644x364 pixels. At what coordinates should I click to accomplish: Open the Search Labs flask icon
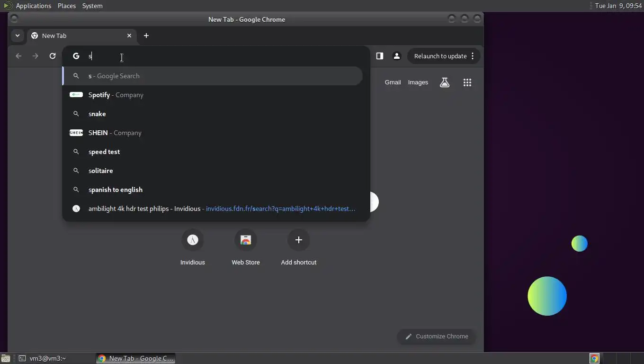[x=444, y=82]
